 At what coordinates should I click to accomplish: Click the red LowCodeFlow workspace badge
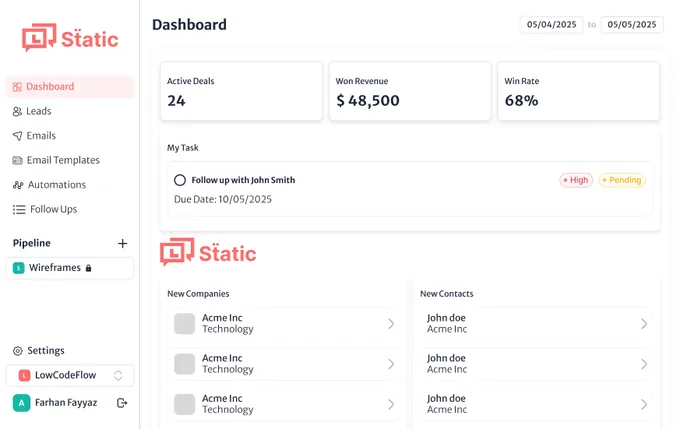coord(24,375)
